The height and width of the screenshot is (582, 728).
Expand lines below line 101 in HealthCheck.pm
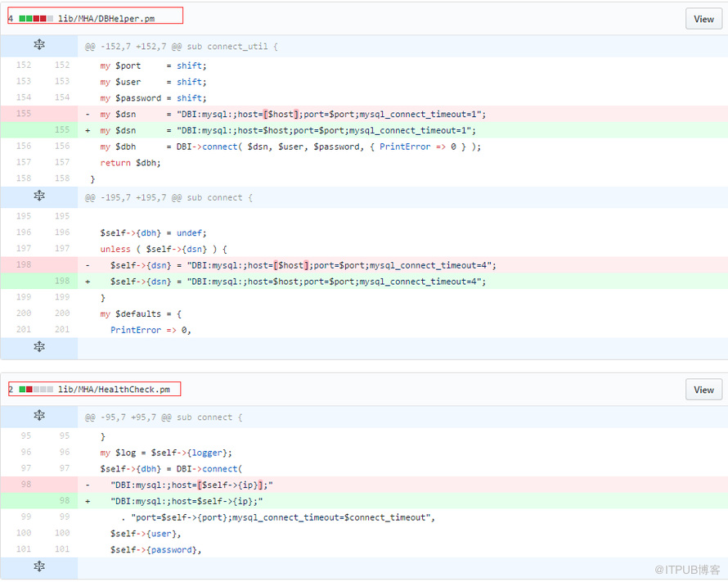(x=39, y=566)
